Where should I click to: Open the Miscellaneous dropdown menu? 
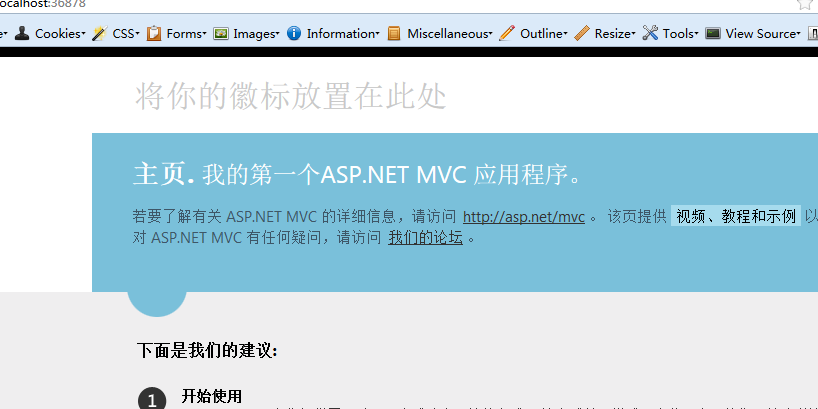coord(450,33)
